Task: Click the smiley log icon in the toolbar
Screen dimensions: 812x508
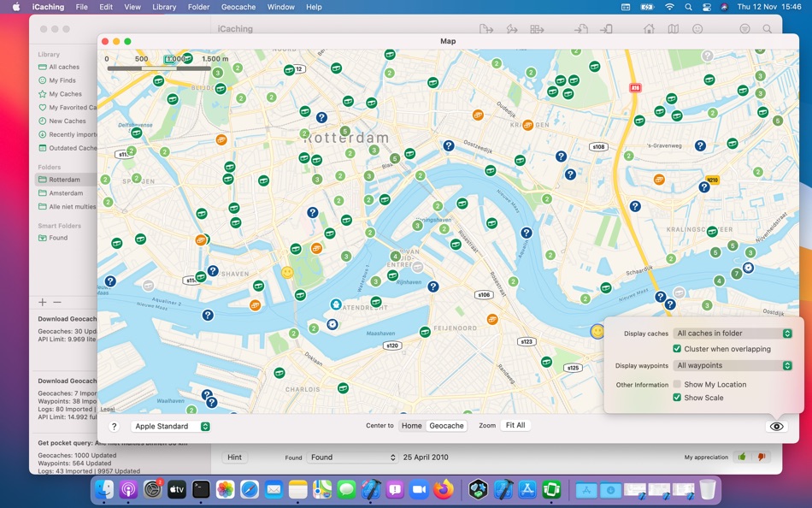Action: click(698, 28)
